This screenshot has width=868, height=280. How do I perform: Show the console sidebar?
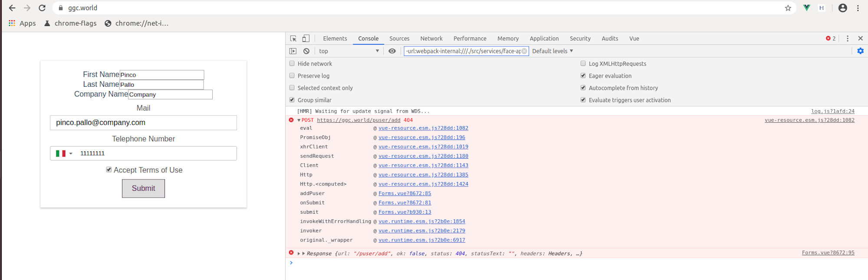coord(293,51)
